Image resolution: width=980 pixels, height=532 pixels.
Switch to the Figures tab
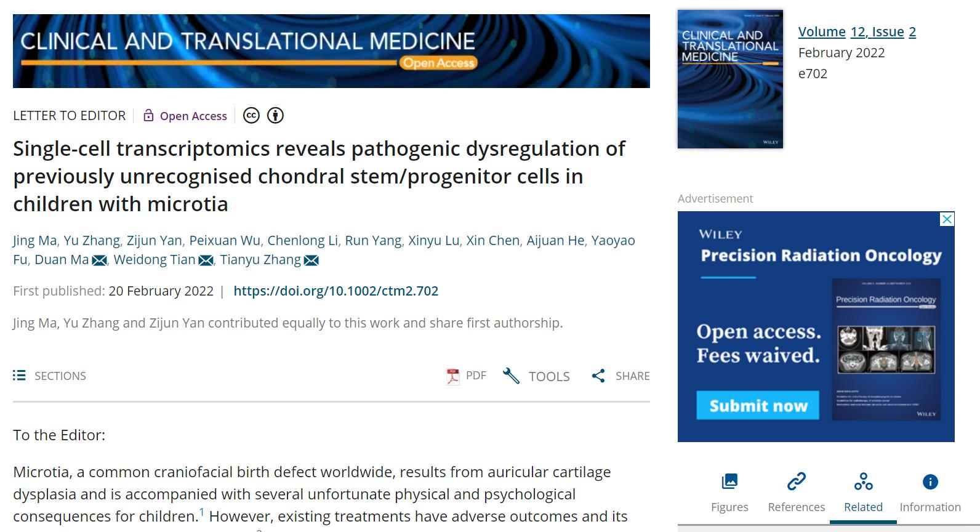(729, 493)
